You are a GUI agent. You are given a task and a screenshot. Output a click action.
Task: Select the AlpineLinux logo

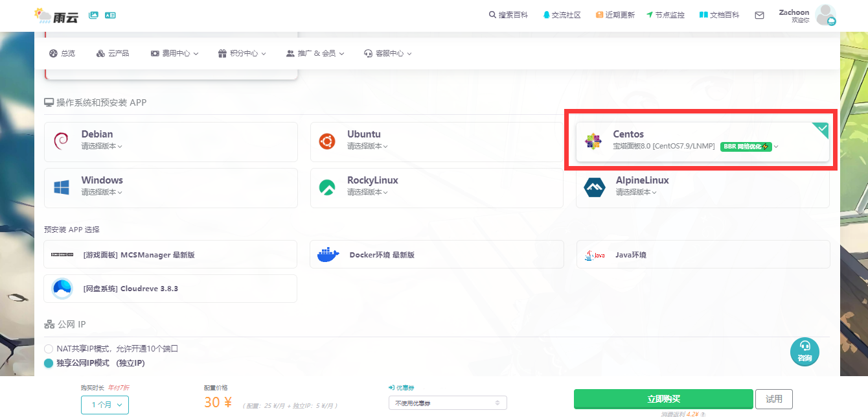(x=593, y=187)
